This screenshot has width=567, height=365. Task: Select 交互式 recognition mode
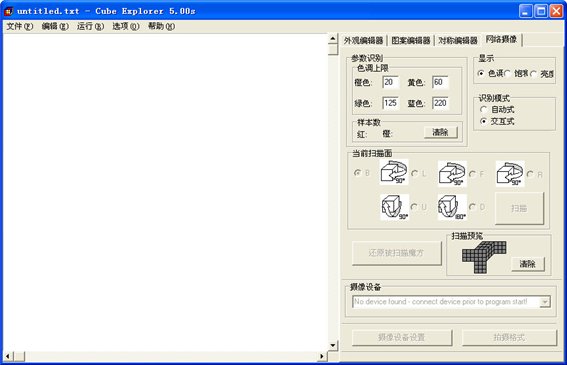483,122
